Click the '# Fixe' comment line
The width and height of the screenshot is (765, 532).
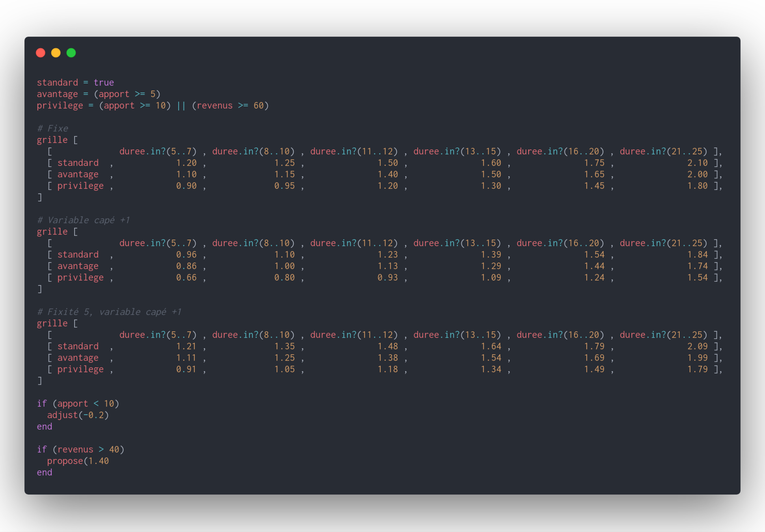[x=52, y=128]
